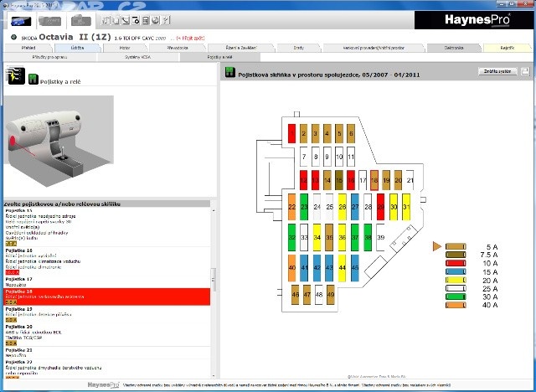This screenshot has width=536, height=392.
Task: Select fuse 33 in the diagram
Action: coord(304,237)
